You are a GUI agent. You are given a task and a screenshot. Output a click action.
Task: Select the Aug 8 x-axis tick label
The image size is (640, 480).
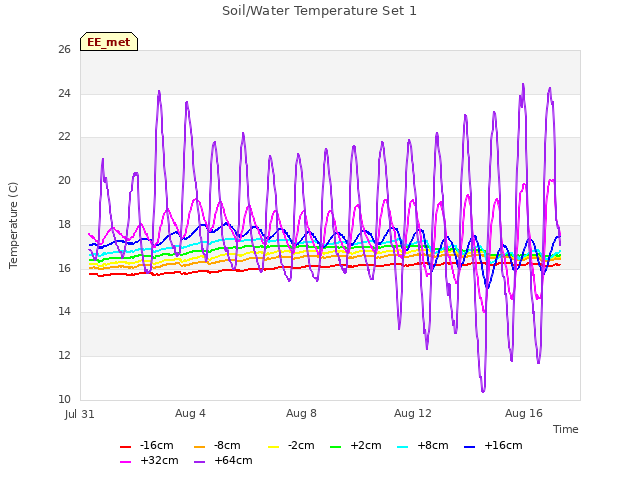pyautogui.click(x=301, y=413)
